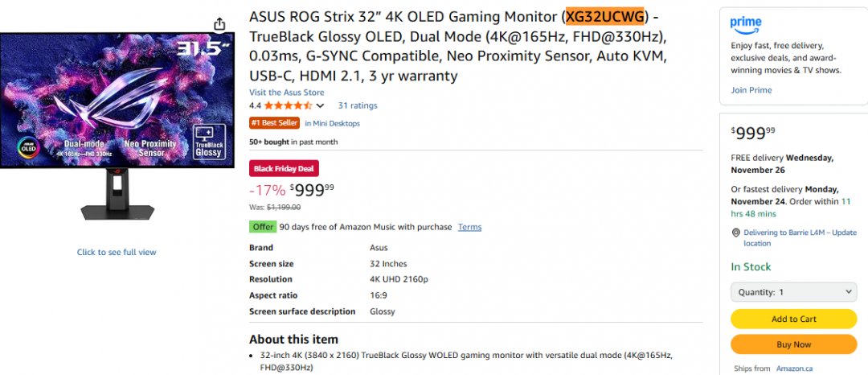The width and height of the screenshot is (868, 375).
Task: Click the Buy Now button
Action: [x=793, y=344]
